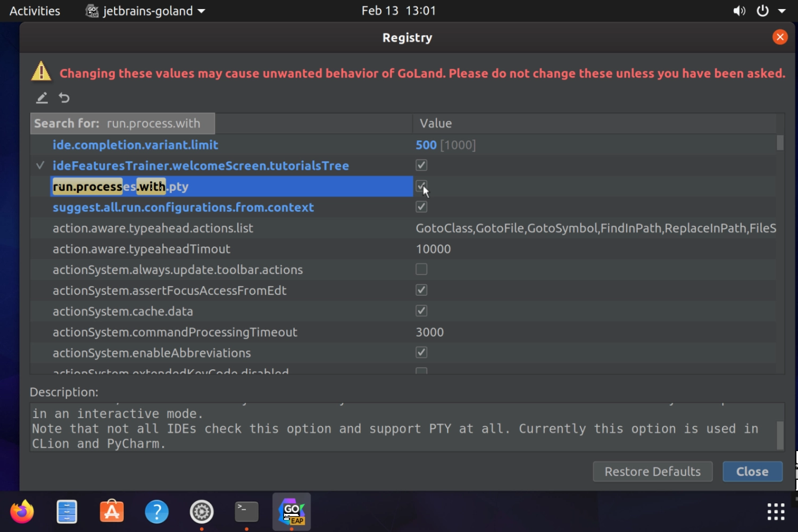The image size is (798, 532).
Task: Open the Feb 13 13:01 clock menu
Action: [x=398, y=11]
